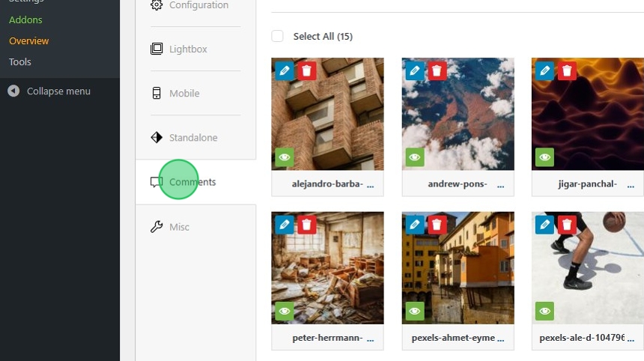This screenshot has width=644, height=361.
Task: Delete the alejandro-barba image with trash icon
Action: (x=306, y=71)
